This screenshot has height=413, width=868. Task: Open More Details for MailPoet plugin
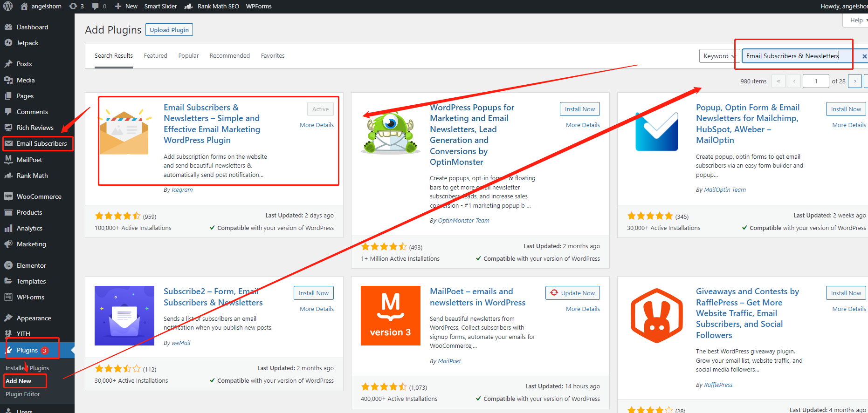tap(583, 309)
